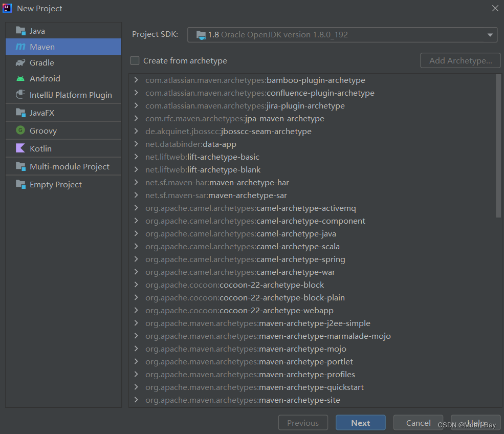The image size is (504, 434).
Task: Expand confluence-plugin-archetype entry
Action: [136, 93]
